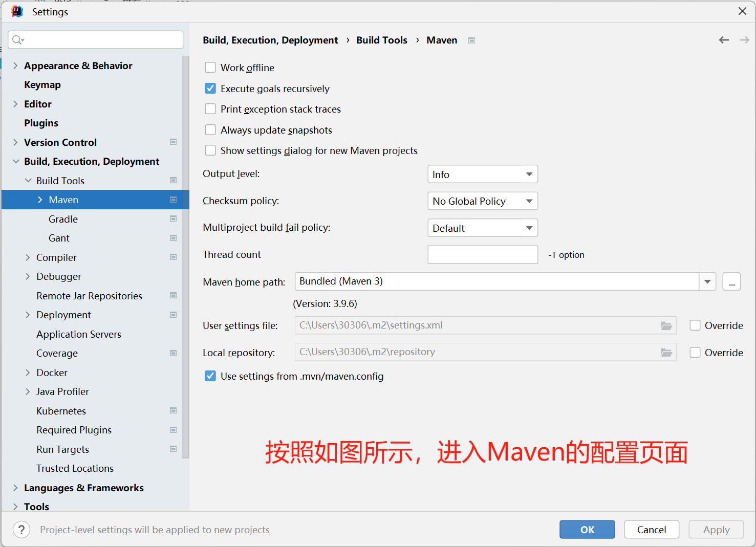Viewport: 756px width, 547px height.
Task: Select Keymap in settings tree
Action: tap(42, 85)
